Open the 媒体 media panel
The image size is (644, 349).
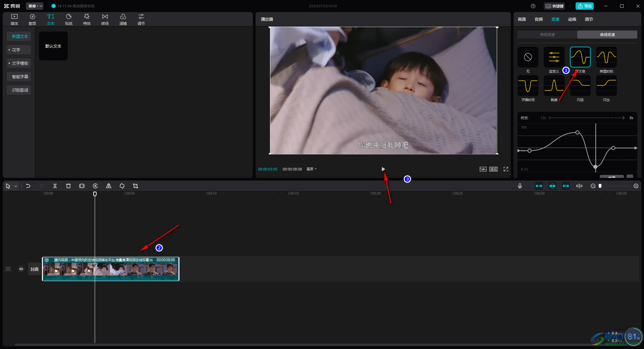click(x=14, y=19)
